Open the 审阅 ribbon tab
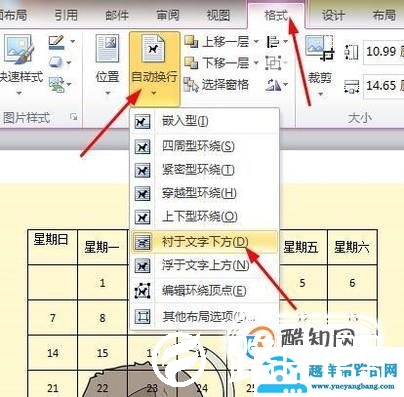Image resolution: width=404 pixels, height=397 pixels. click(168, 15)
